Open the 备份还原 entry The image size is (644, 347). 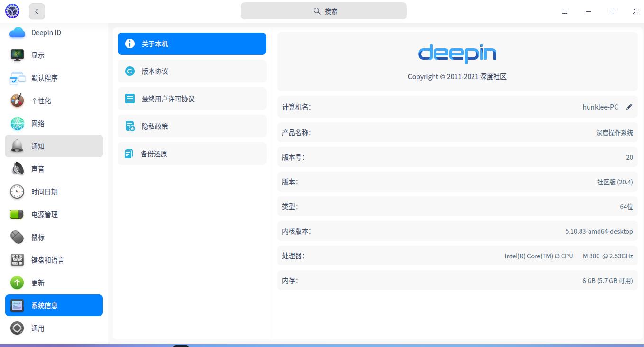tap(192, 154)
